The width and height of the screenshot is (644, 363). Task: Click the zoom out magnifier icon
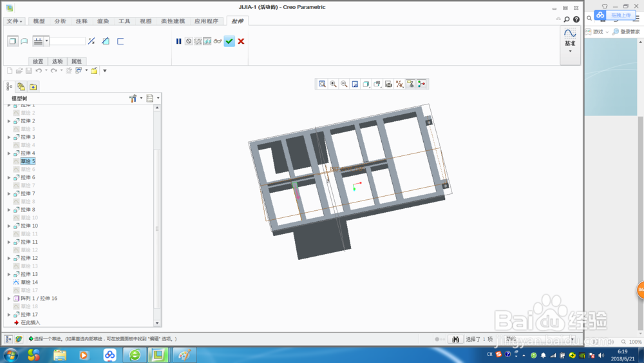coord(344,84)
